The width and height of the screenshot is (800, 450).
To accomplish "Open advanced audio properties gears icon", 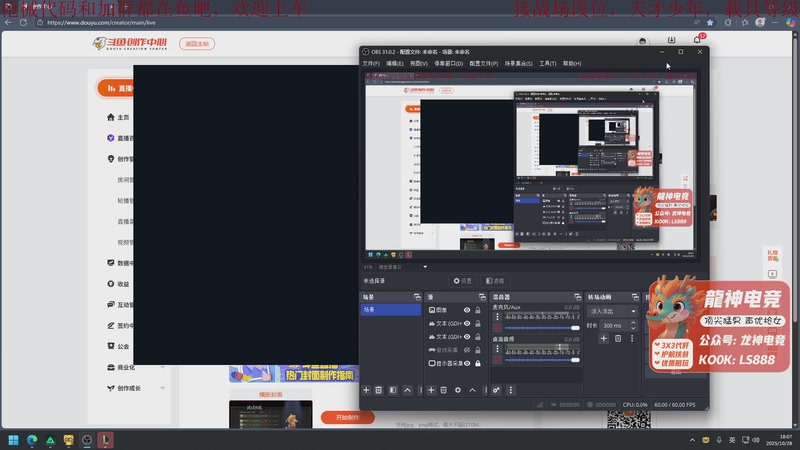I will (x=496, y=390).
